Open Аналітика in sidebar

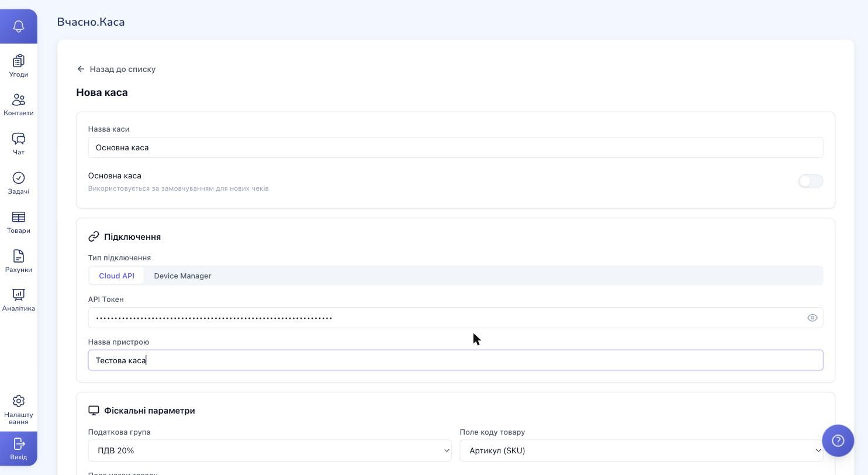19,300
